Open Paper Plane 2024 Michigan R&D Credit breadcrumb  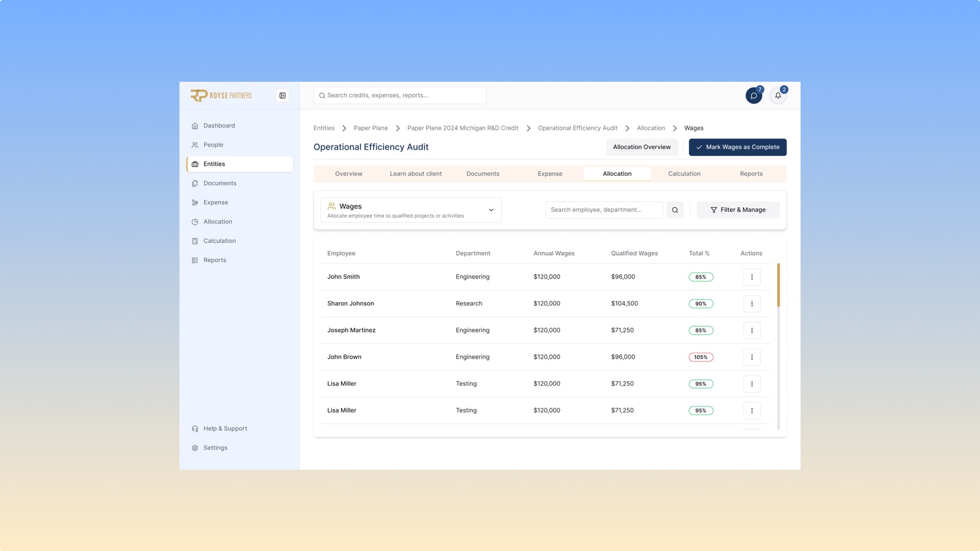[x=462, y=128]
